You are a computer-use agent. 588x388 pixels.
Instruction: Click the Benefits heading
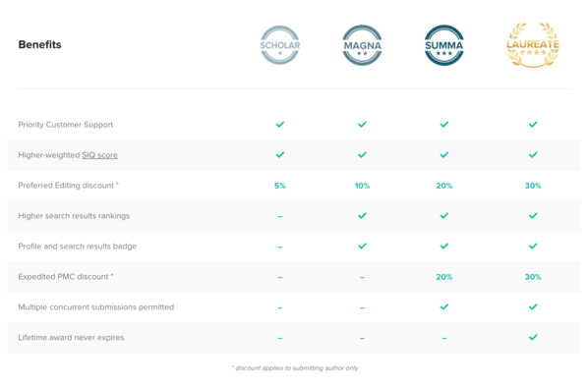39,44
